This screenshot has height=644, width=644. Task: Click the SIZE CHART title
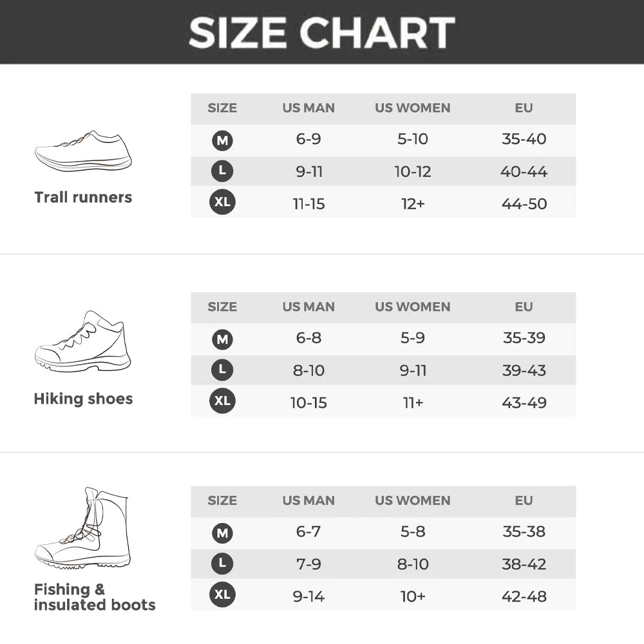322,32
